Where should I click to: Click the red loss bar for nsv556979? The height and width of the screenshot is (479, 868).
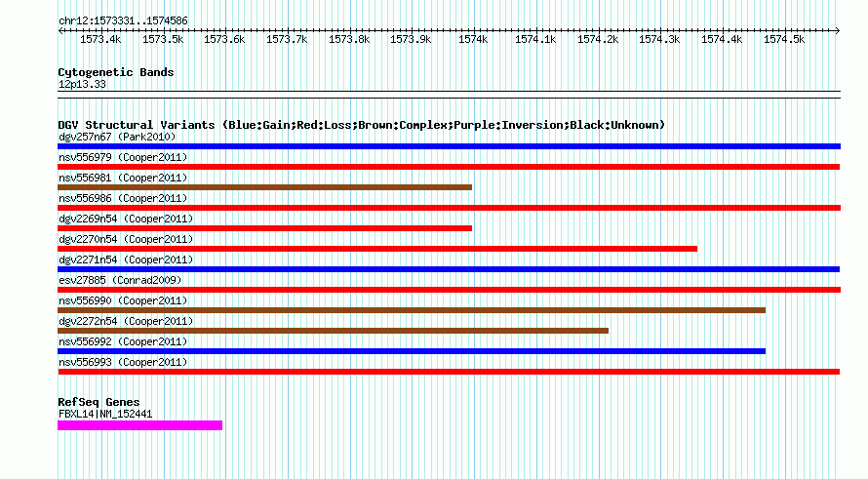449,167
